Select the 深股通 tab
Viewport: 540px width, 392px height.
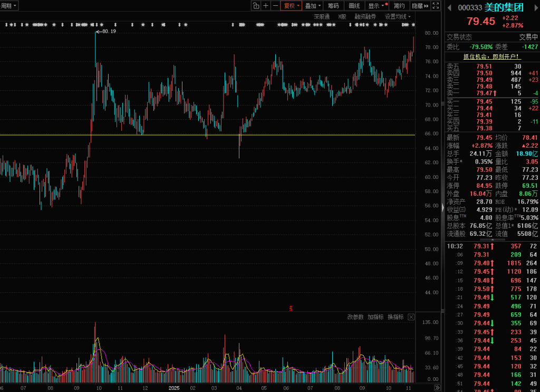coord(321,16)
